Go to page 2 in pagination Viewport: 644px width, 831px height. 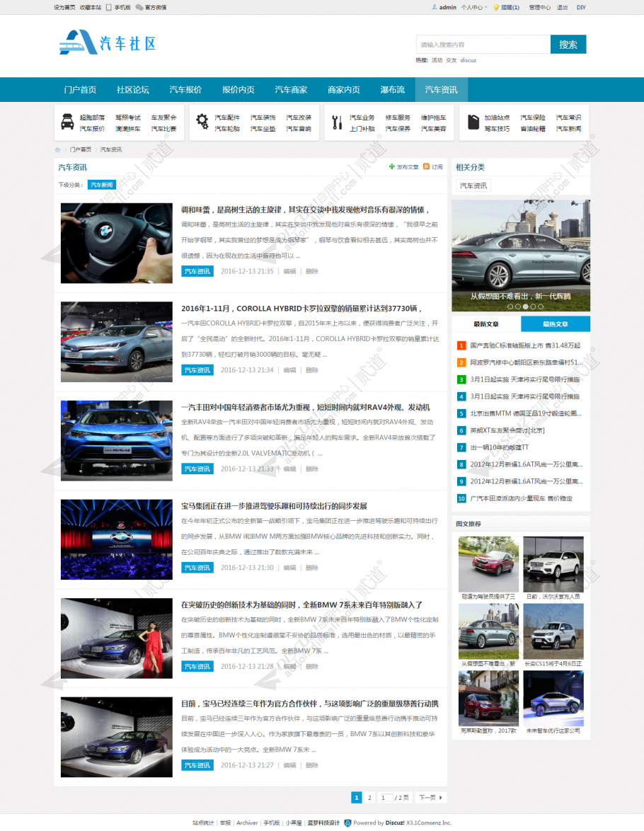[x=369, y=798]
